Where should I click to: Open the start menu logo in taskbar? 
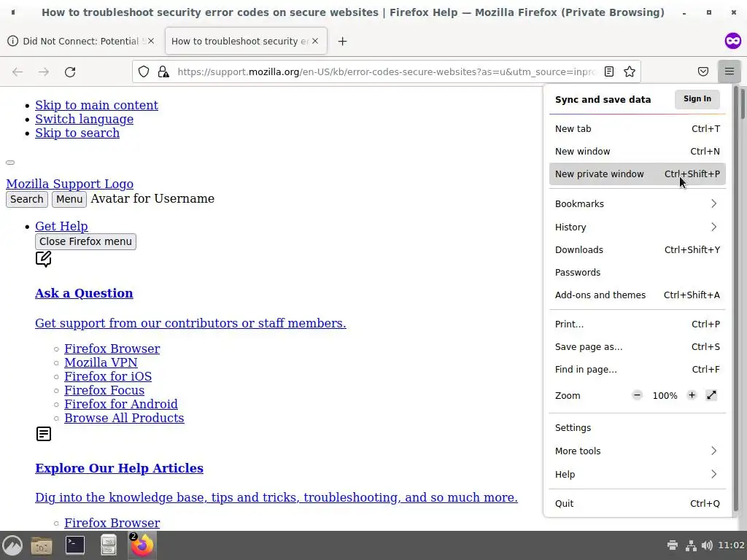coord(12,545)
